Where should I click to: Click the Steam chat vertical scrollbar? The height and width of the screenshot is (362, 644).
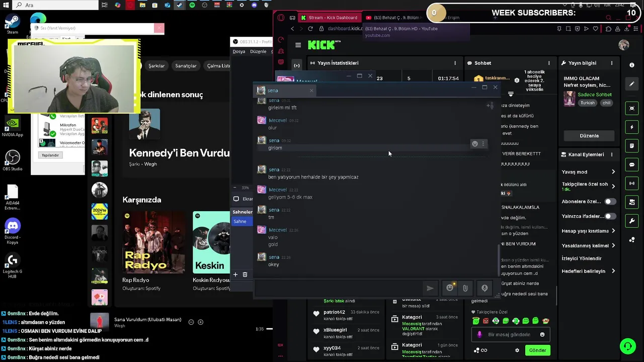499,259
